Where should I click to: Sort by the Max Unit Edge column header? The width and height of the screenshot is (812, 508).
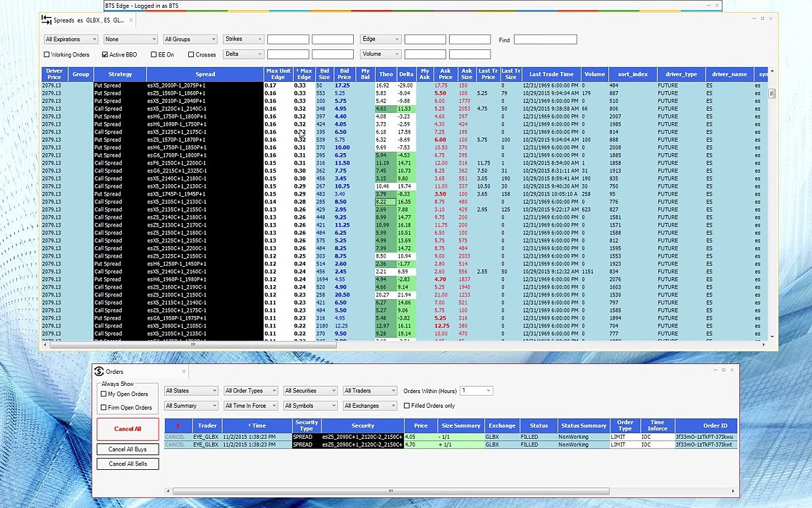[278, 74]
